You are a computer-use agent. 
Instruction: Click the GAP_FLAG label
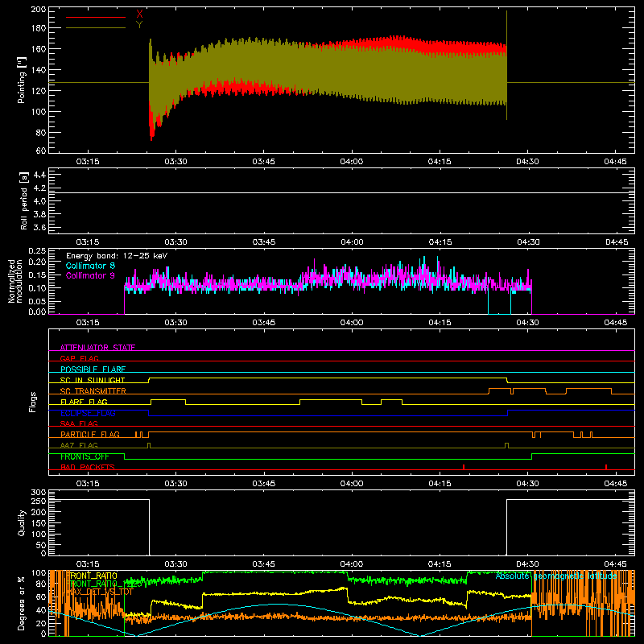79,358
